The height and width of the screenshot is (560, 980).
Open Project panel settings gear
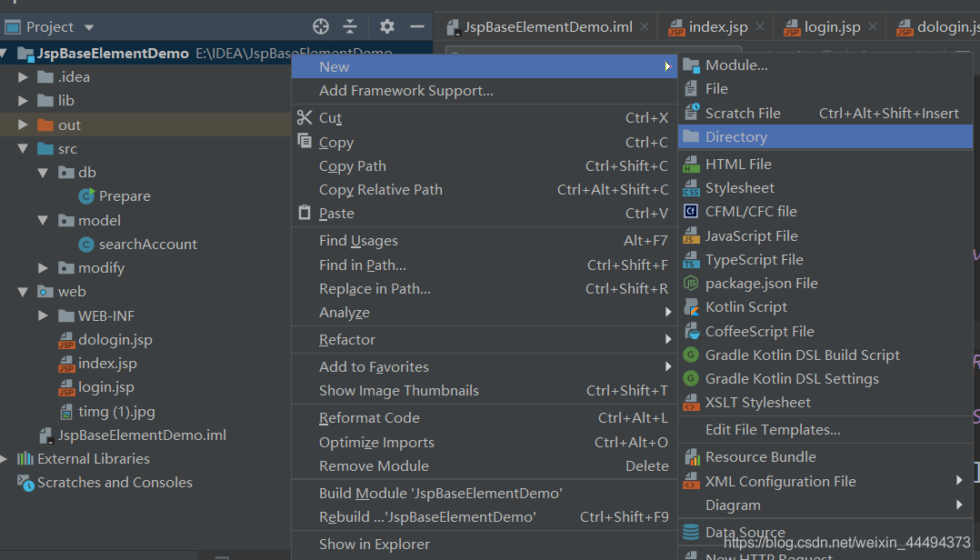387,27
